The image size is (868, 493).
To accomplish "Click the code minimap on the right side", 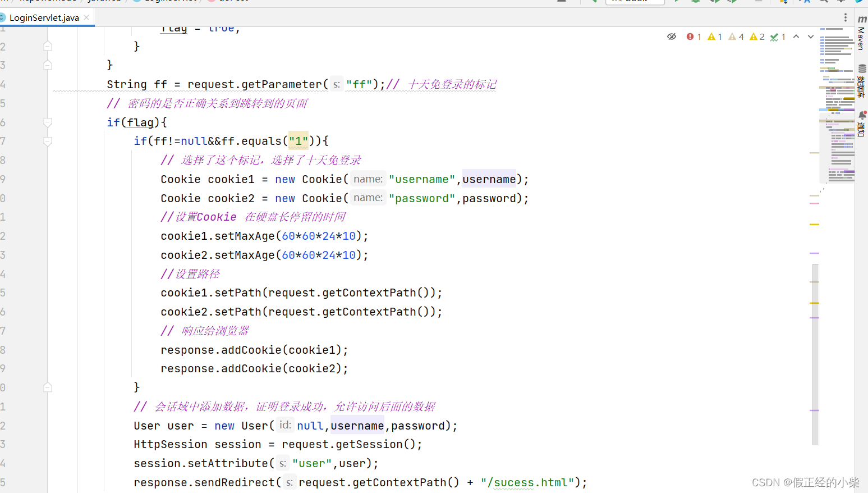I will [837, 106].
